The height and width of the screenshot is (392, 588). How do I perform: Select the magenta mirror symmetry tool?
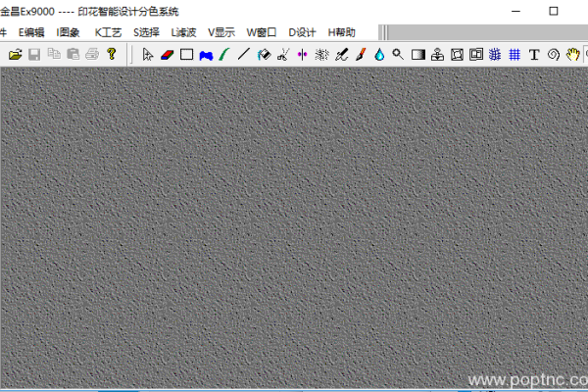click(x=302, y=55)
